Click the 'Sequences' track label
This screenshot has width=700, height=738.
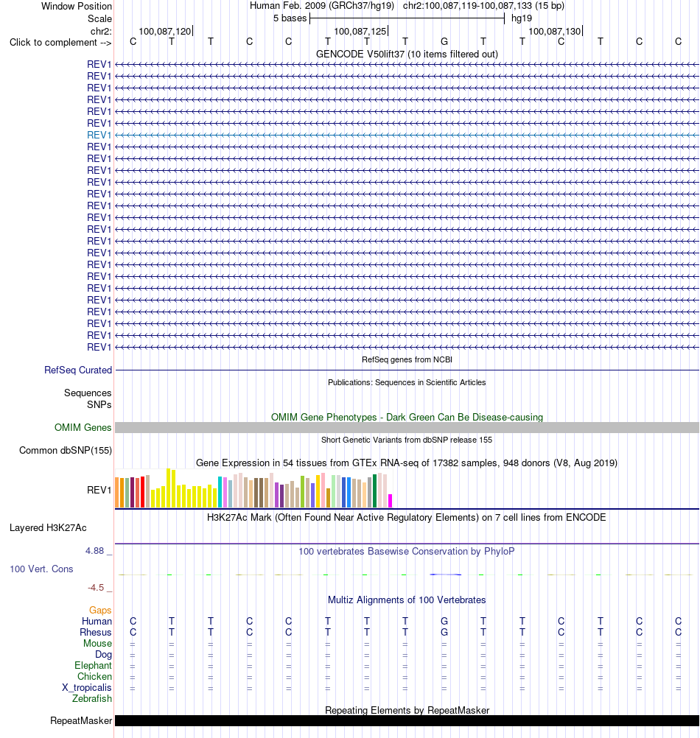tap(88, 393)
